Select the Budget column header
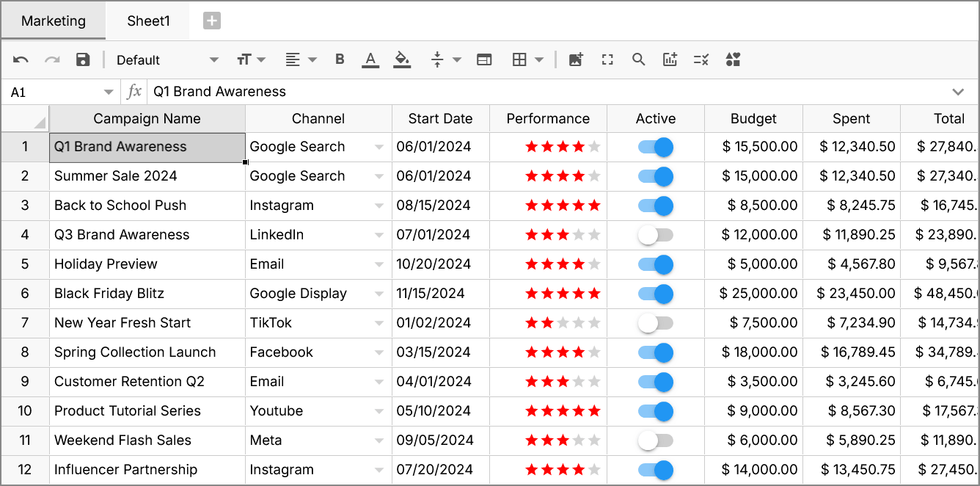 click(x=753, y=119)
